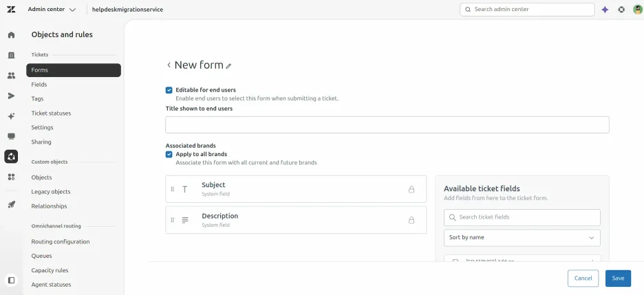Open the Account building icon in sidebar
The height and width of the screenshot is (295, 644).
pos(11,55)
